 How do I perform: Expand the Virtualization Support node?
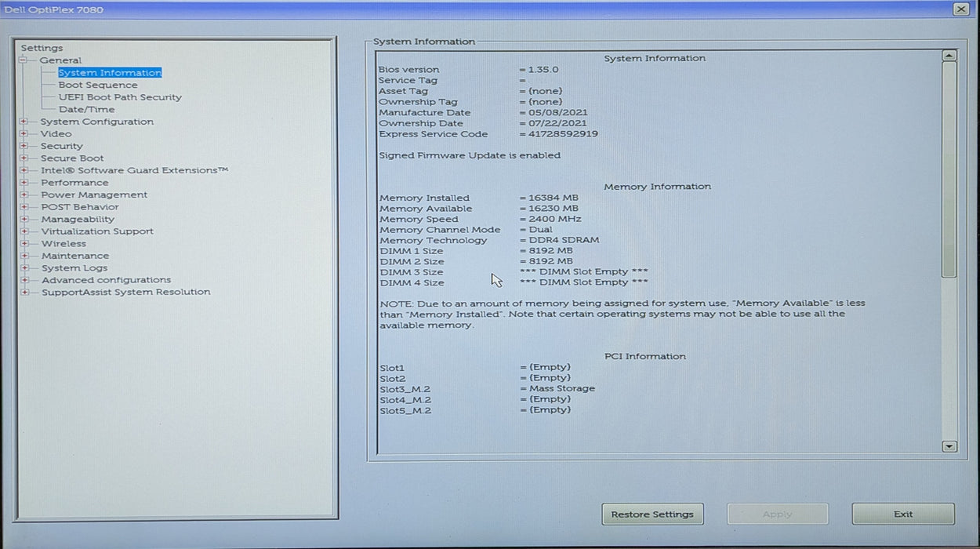pyautogui.click(x=24, y=231)
